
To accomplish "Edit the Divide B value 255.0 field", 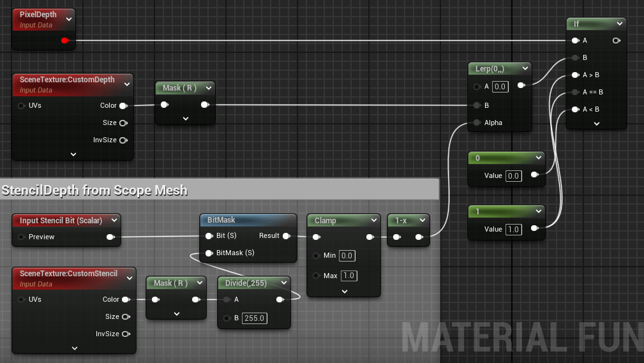I will (x=253, y=318).
